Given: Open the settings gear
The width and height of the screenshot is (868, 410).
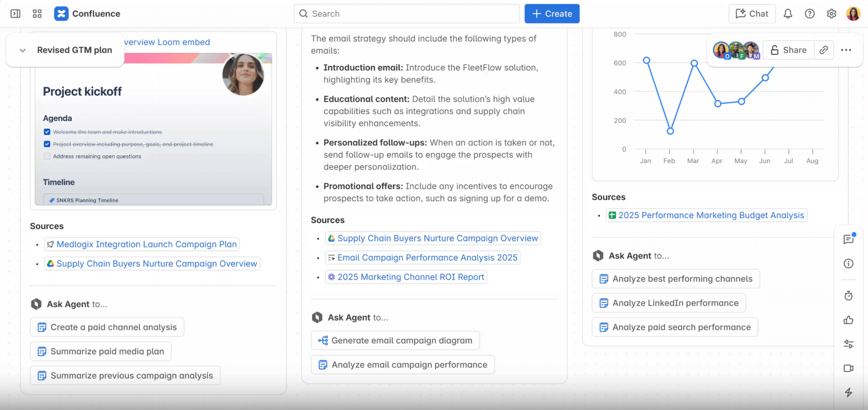Looking at the screenshot, I should [x=831, y=14].
